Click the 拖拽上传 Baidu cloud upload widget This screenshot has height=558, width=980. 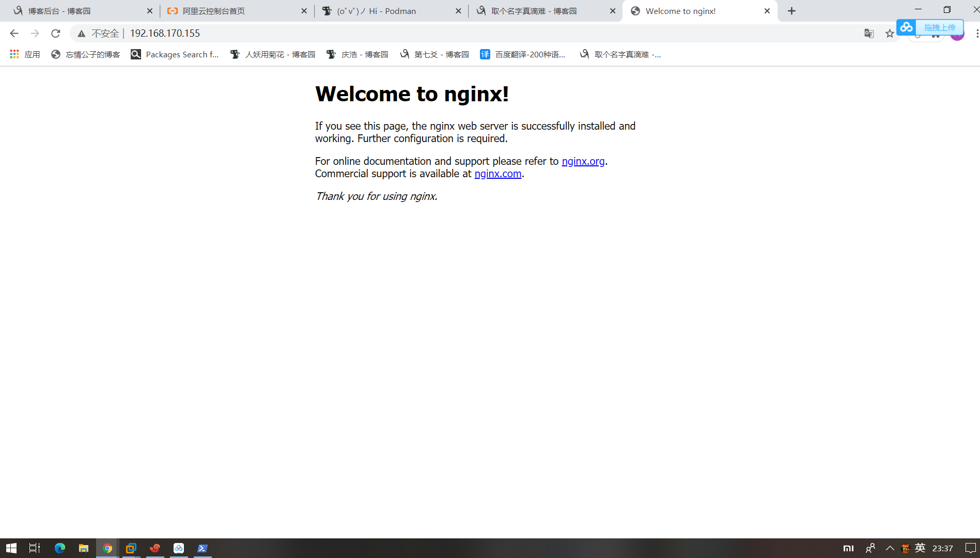(930, 27)
